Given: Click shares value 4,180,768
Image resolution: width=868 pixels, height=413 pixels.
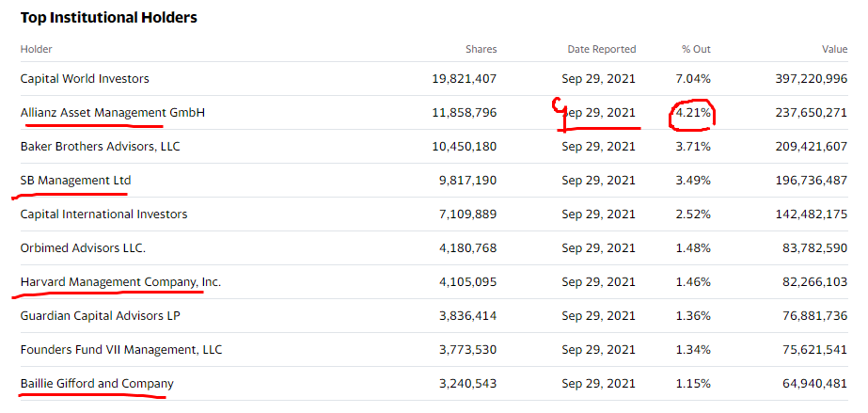Looking at the screenshot, I should pos(467,248).
